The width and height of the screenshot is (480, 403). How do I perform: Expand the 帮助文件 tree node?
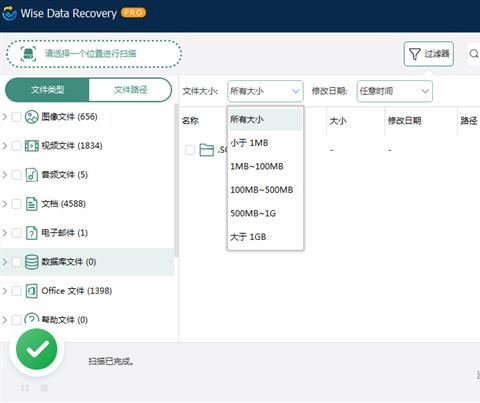tap(5, 320)
